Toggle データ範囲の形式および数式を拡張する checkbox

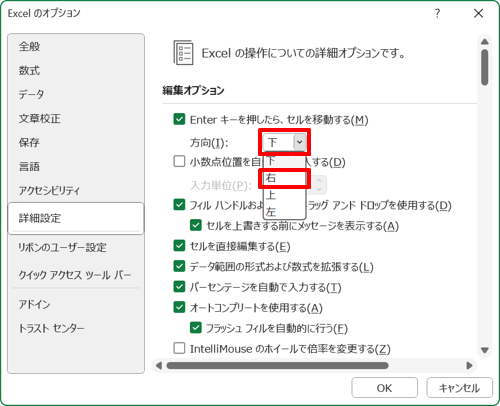[179, 266]
